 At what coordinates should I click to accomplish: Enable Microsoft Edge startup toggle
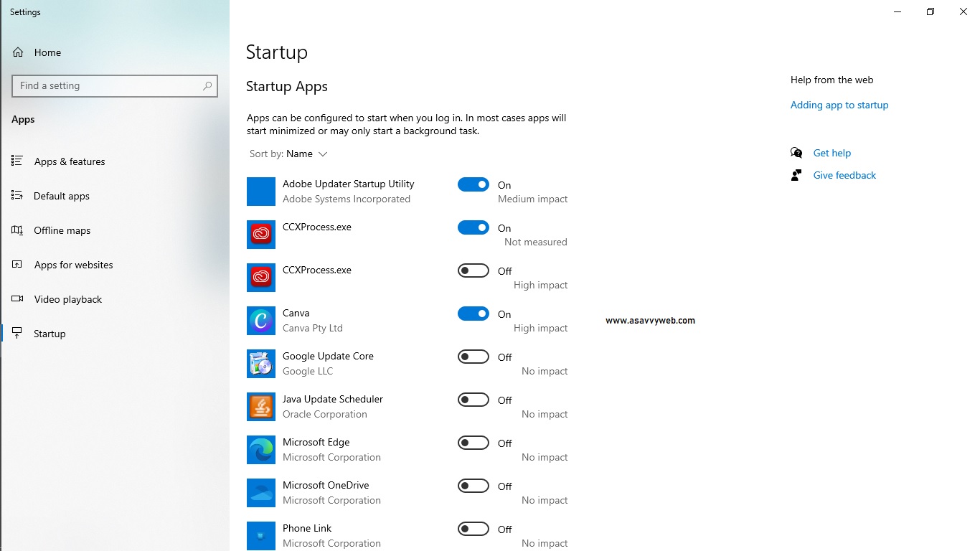(x=473, y=443)
